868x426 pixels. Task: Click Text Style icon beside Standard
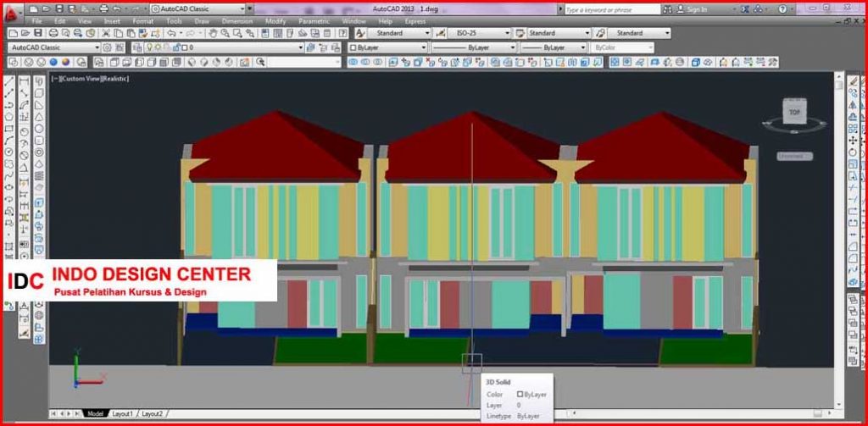click(x=360, y=33)
